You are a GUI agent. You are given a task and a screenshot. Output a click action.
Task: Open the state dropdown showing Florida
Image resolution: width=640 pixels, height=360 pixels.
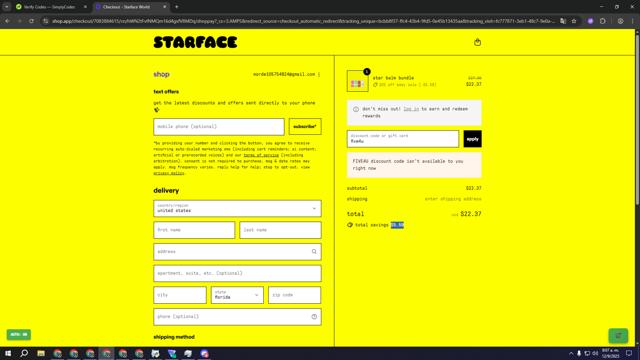[x=237, y=295]
